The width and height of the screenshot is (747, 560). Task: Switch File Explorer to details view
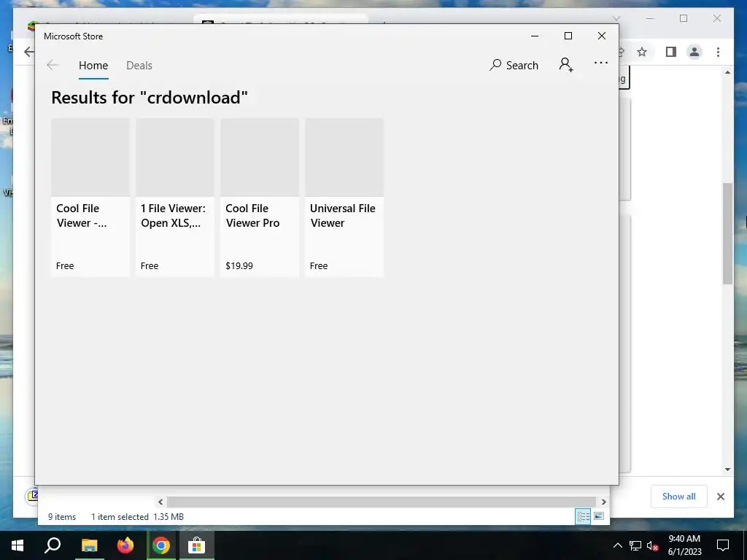pyautogui.click(x=583, y=517)
